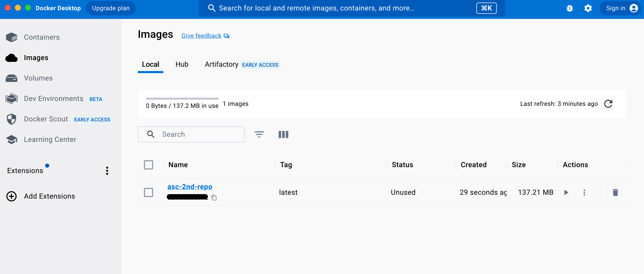Open the troubleshoot bug icon
This screenshot has width=644, height=274.
coord(569,8)
